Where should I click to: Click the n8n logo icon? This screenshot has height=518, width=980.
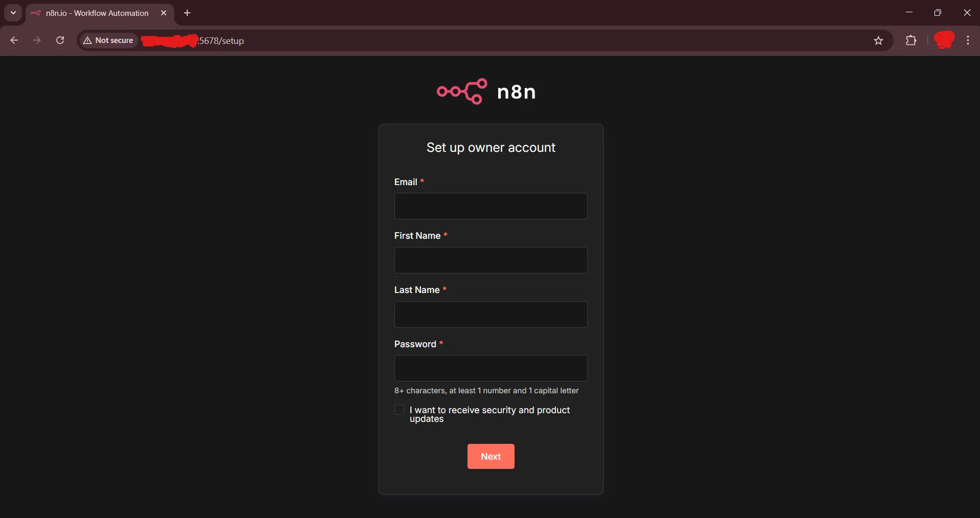(462, 92)
